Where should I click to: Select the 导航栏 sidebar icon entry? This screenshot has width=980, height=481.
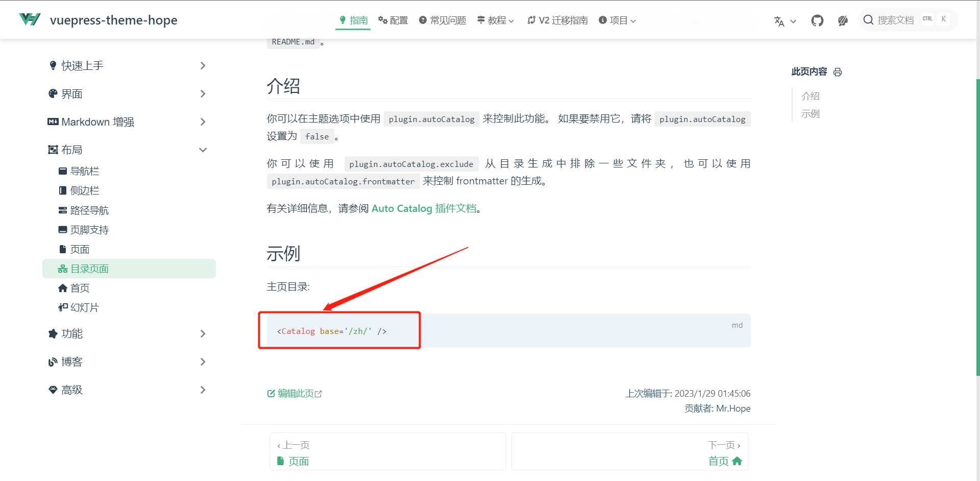pyautogui.click(x=63, y=171)
